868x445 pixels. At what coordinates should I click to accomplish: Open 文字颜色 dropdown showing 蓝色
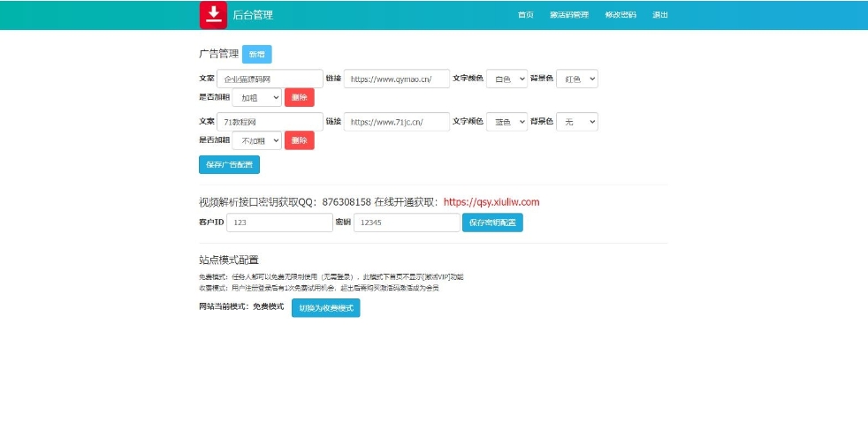click(x=506, y=122)
